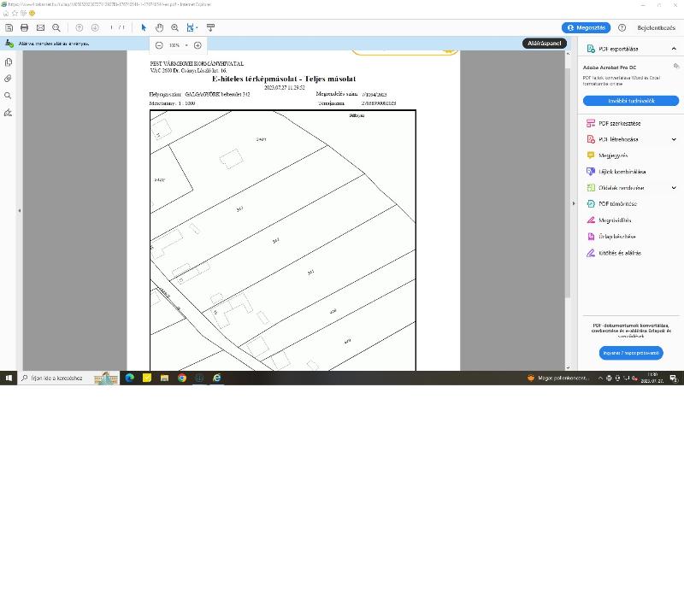Open the help question mark icon
Screen dimensions: 684x616
[622, 27]
